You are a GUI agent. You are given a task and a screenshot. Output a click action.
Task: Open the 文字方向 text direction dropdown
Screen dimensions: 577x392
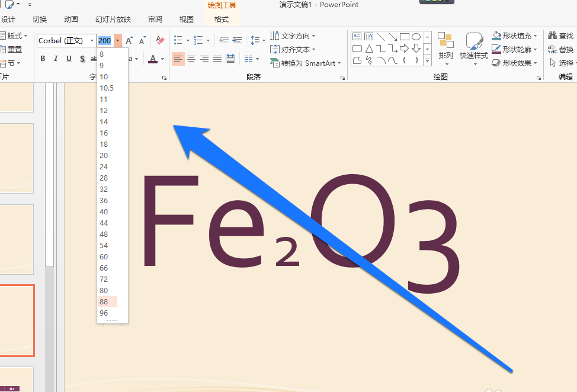pyautogui.click(x=293, y=36)
